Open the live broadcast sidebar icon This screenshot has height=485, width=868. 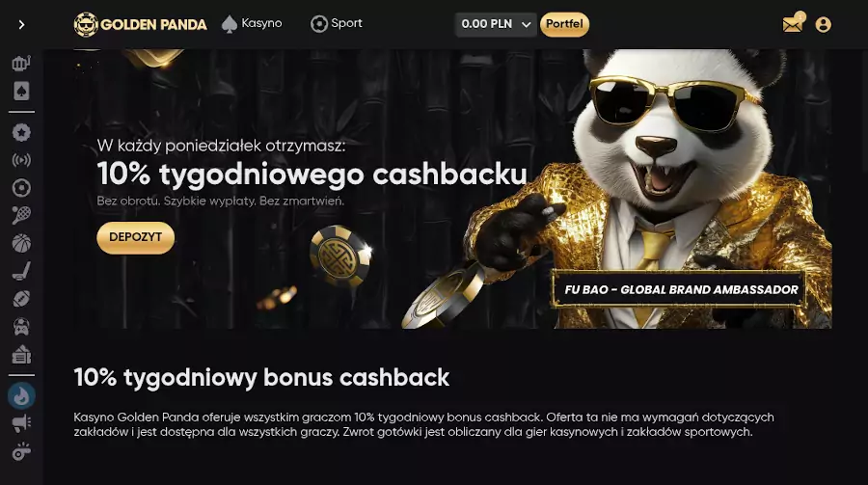click(21, 161)
